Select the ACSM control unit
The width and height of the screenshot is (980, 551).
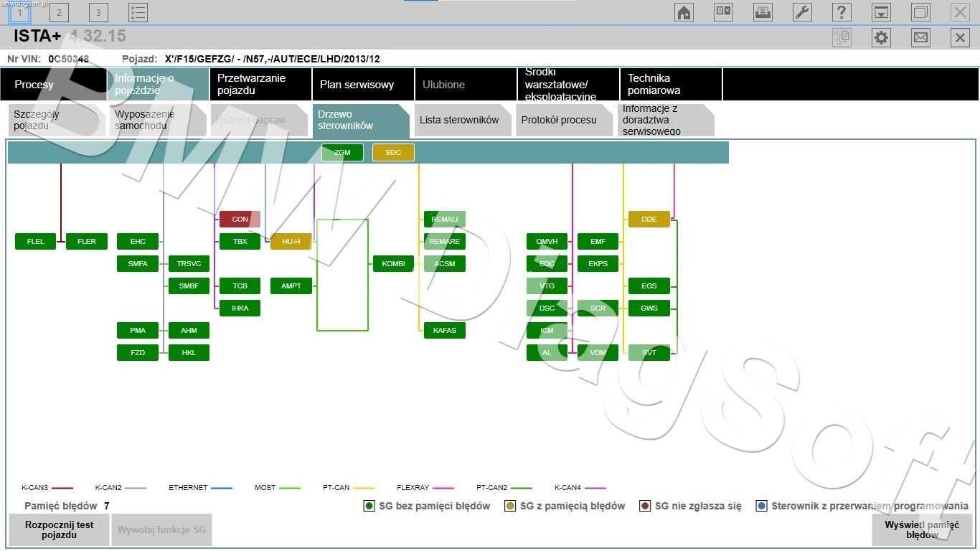(444, 263)
